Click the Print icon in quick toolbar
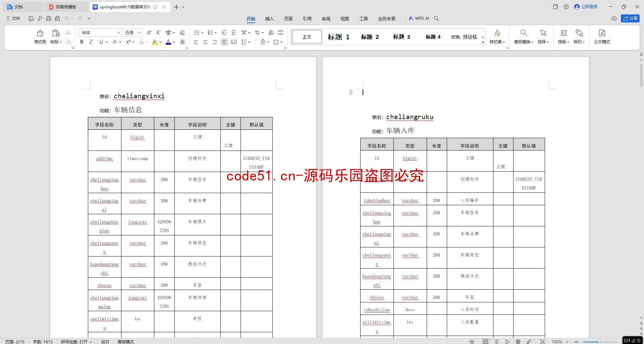Screen dimensions: 644x344 tap(49, 18)
